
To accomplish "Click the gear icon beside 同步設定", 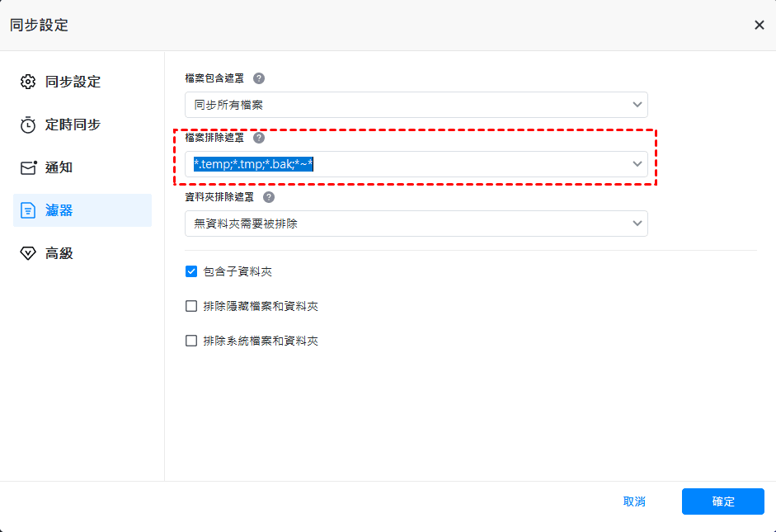I will coord(28,82).
